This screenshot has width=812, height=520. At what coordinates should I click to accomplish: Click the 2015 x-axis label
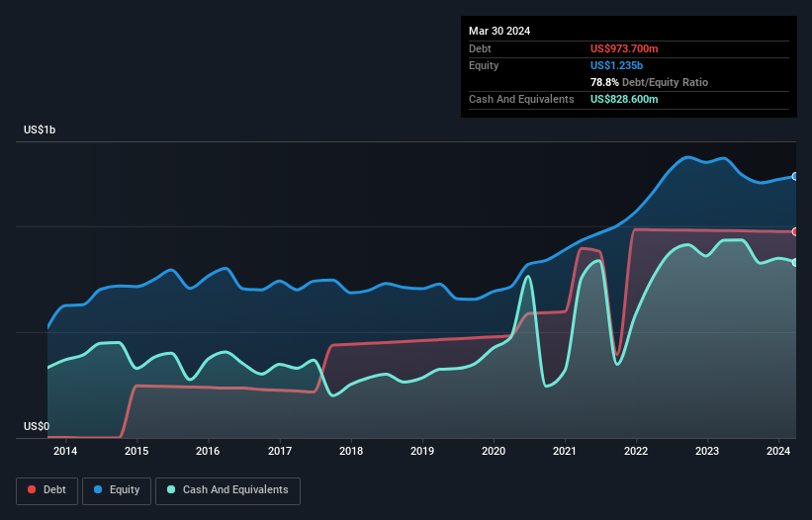point(136,451)
